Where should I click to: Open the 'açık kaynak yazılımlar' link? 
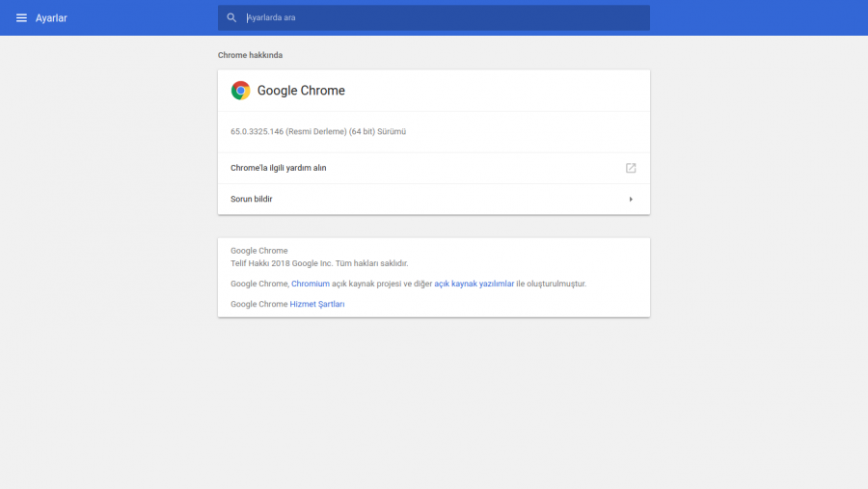pyautogui.click(x=474, y=284)
